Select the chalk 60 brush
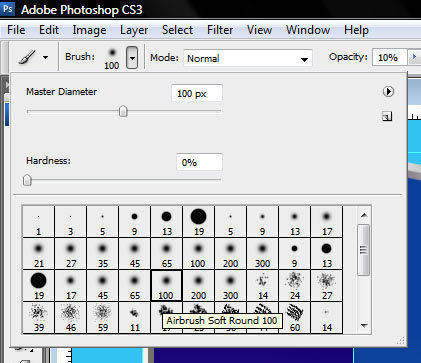Image resolution: width=421 pixels, height=363 pixels. 295,318
